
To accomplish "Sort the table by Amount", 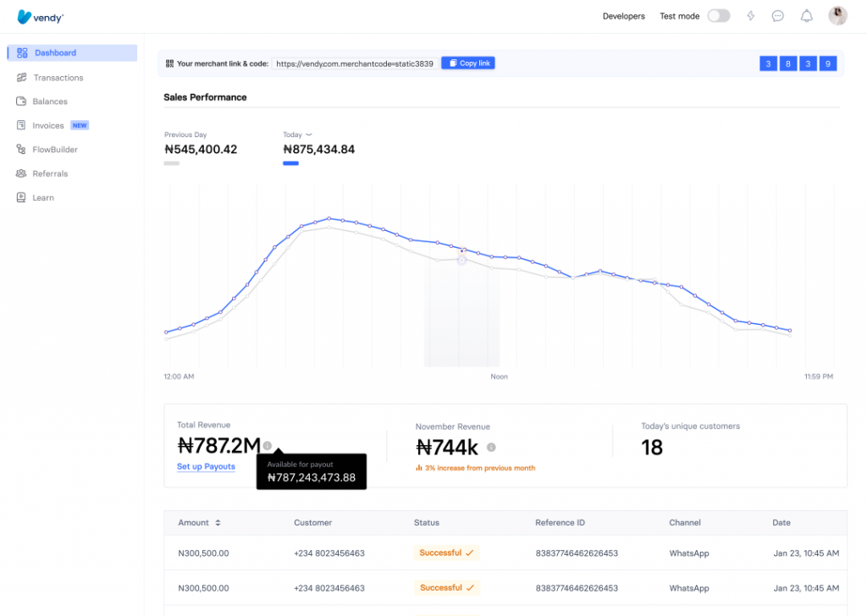I will point(200,522).
